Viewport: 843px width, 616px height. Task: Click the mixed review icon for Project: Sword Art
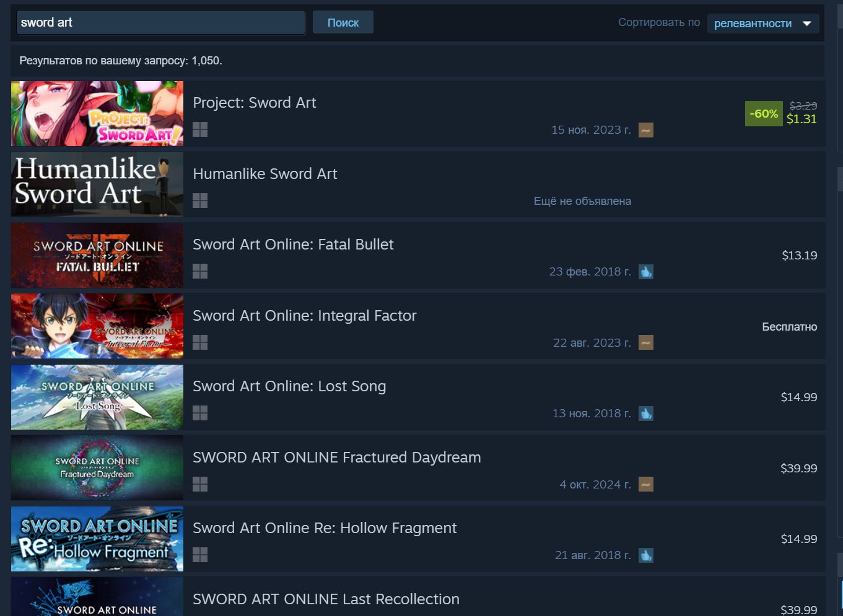point(646,130)
